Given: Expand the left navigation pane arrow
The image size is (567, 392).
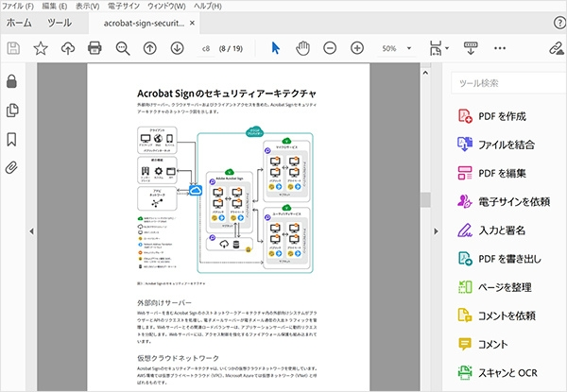Looking at the screenshot, I should pyautogui.click(x=33, y=230).
